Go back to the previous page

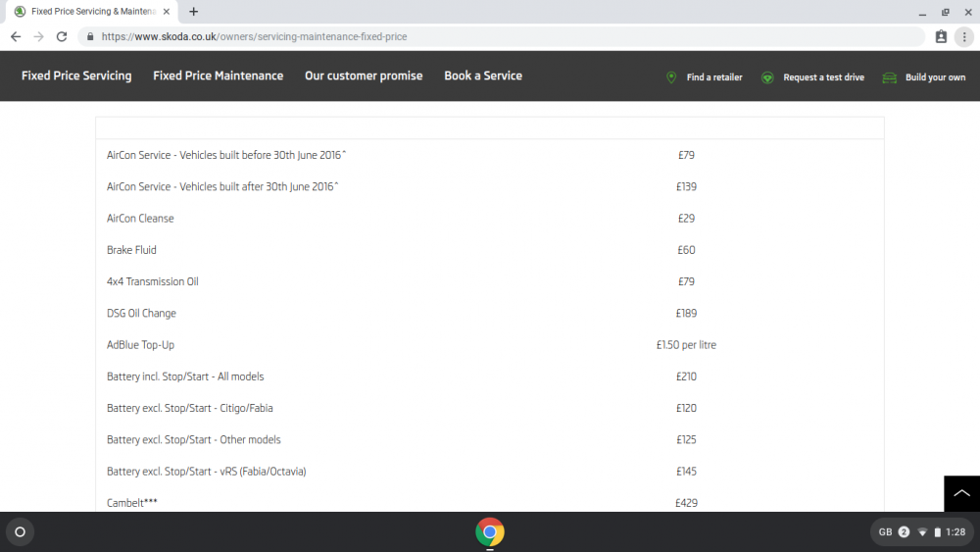click(x=16, y=37)
